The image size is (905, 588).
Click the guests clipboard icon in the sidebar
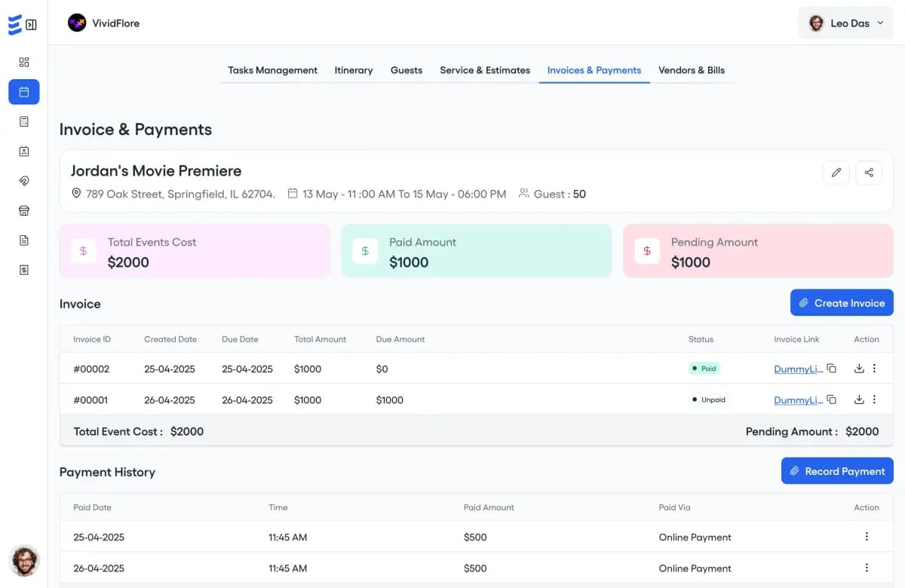point(23,151)
